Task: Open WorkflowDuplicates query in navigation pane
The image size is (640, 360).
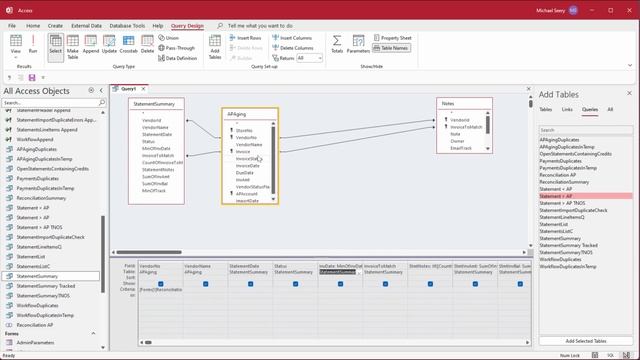Action: 37,305
